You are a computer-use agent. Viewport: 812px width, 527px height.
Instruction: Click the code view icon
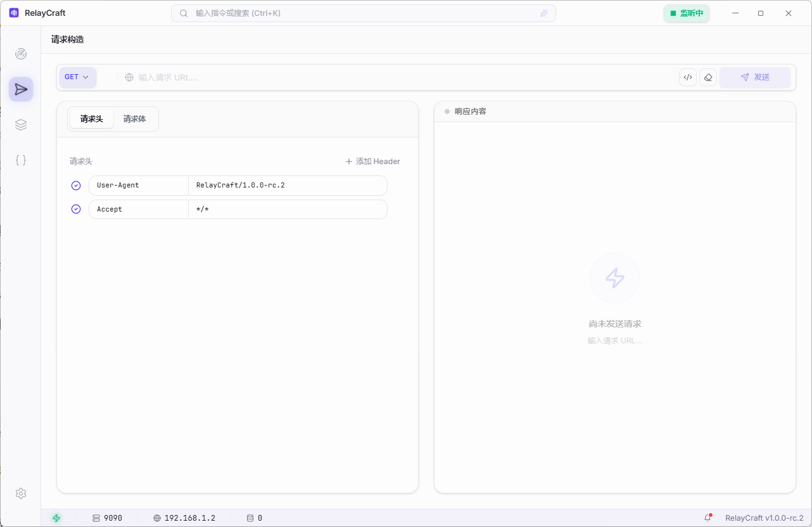[x=687, y=77]
